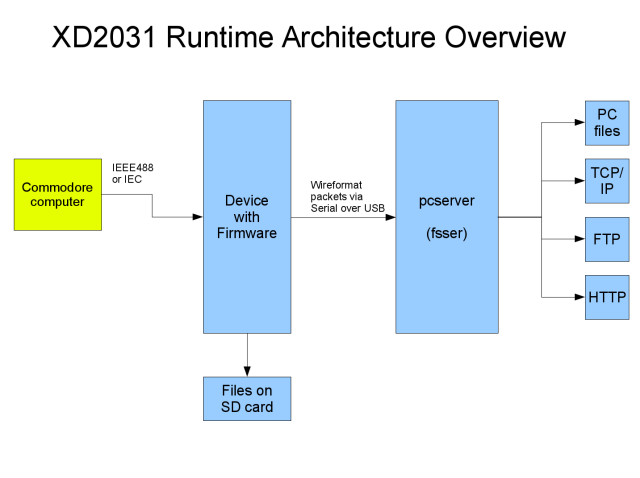Select the FTP box
Screen dimensions: 640x478
(607, 239)
